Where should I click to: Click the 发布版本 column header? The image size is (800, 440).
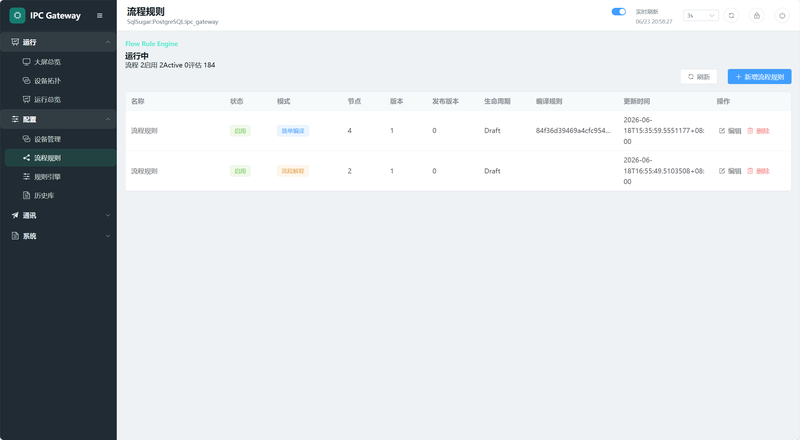tap(445, 101)
